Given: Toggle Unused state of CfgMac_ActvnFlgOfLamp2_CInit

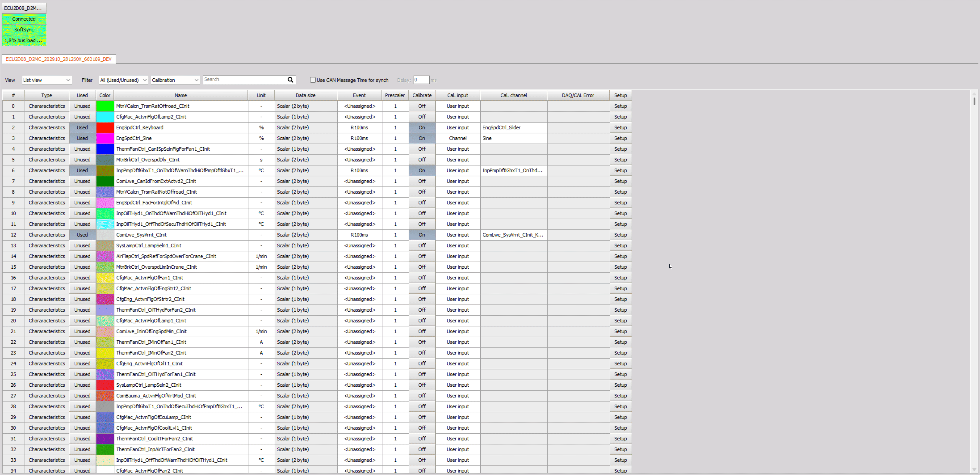Looking at the screenshot, I should (82, 117).
